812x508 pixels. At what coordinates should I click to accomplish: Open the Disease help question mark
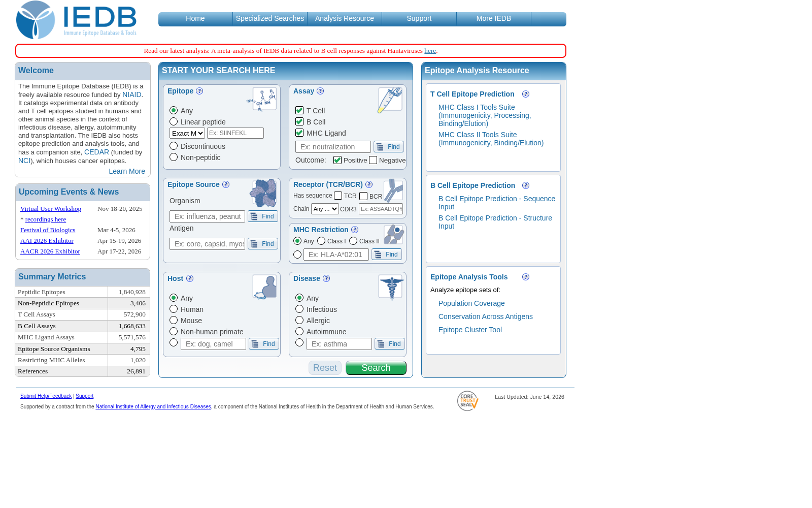pos(326,279)
